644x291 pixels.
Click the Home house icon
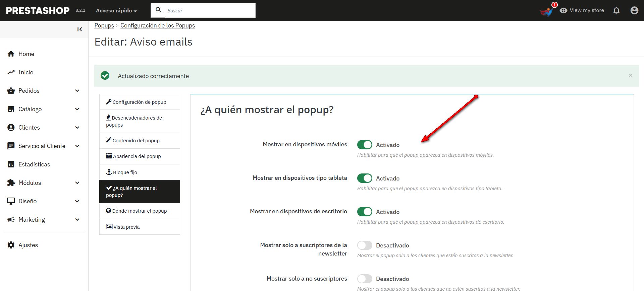click(x=11, y=54)
